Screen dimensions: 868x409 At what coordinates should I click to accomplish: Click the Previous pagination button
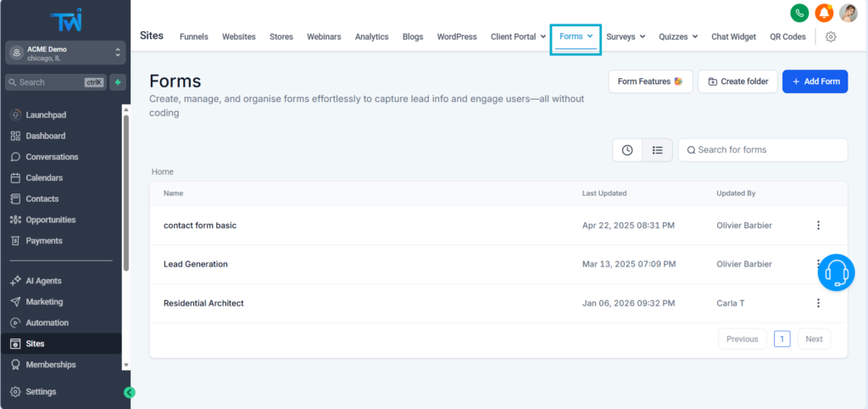pos(743,339)
